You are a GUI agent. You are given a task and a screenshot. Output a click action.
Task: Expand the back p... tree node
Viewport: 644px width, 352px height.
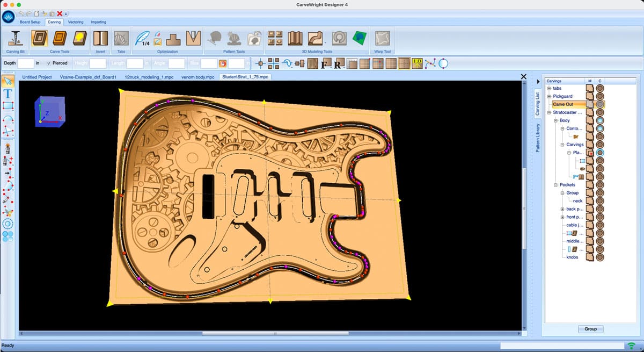(x=562, y=209)
